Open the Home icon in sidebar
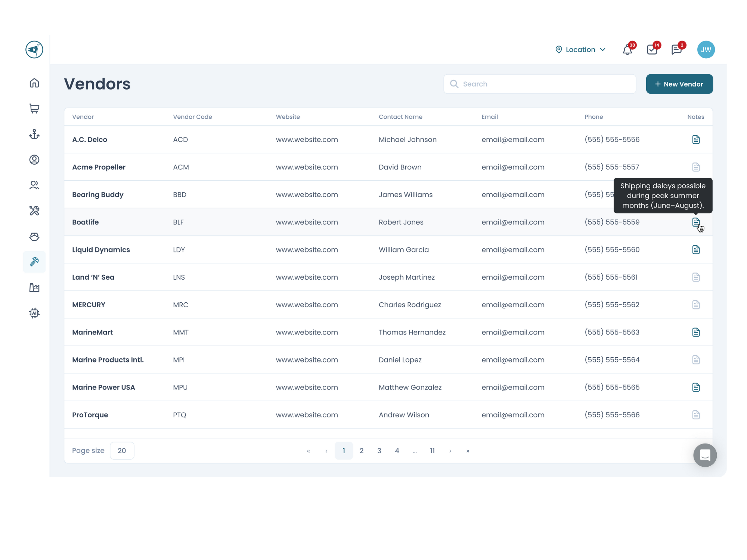This screenshot has height=560, width=747. pyautogui.click(x=34, y=83)
